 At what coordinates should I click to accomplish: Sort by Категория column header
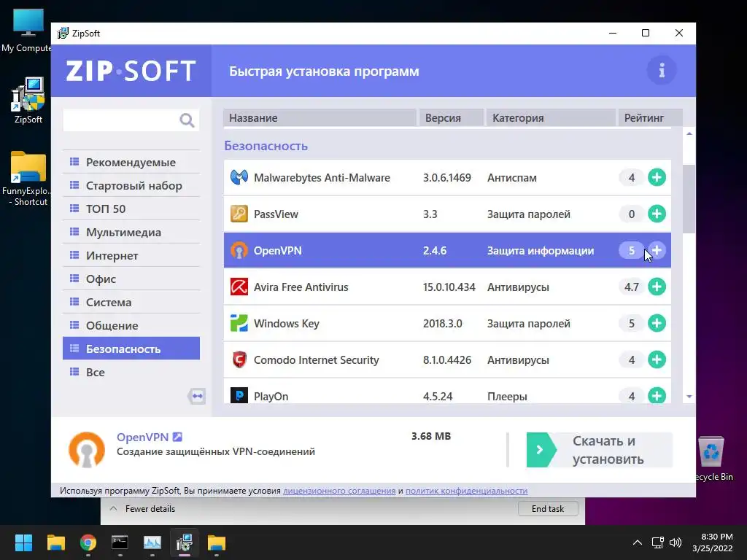[551, 117]
